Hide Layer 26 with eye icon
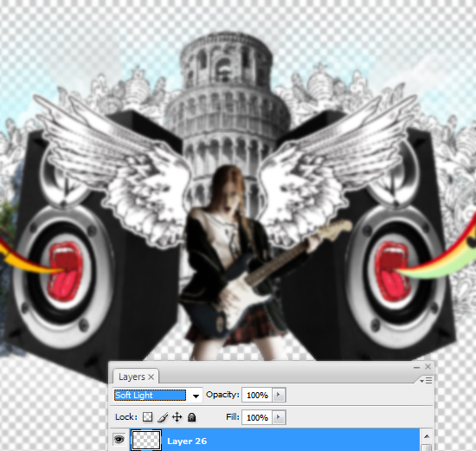Image resolution: width=476 pixels, height=451 pixels. point(119,440)
